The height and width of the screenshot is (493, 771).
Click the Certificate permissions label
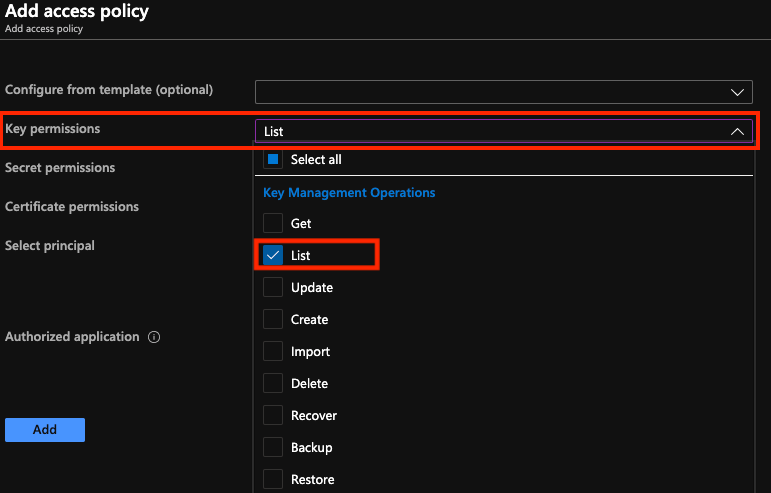click(72, 207)
